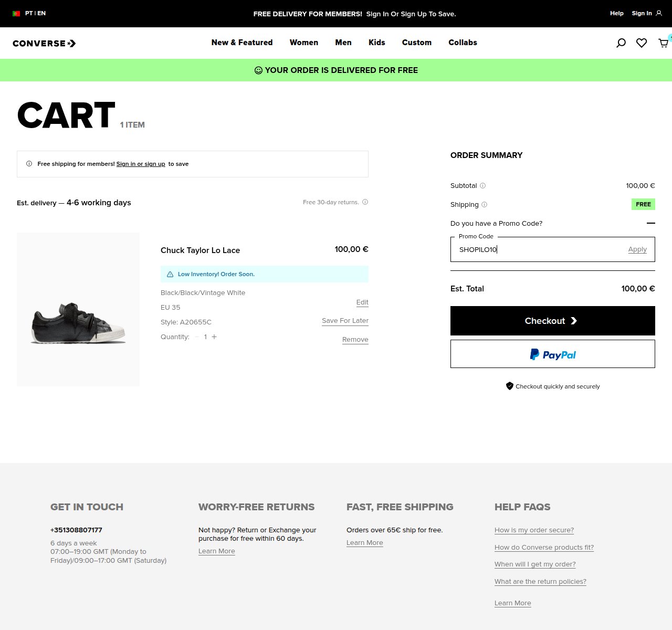Click Save For Later link
This screenshot has height=630, width=672.
[345, 321]
